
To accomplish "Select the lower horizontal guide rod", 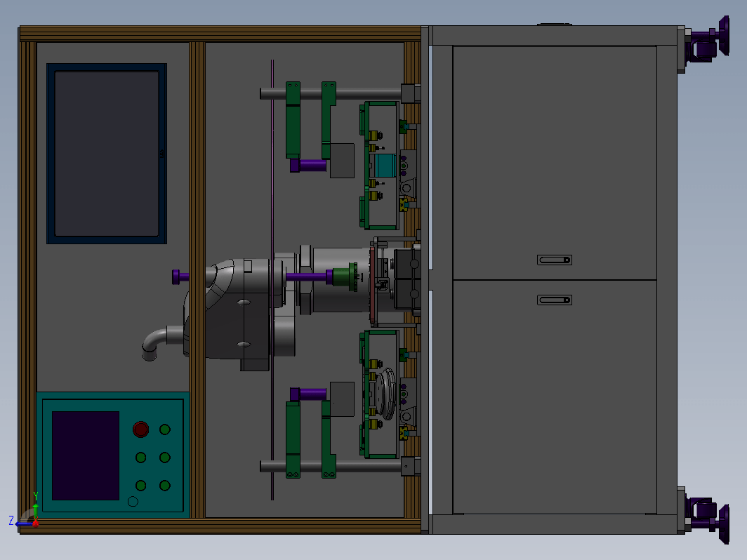I will click(x=331, y=466).
